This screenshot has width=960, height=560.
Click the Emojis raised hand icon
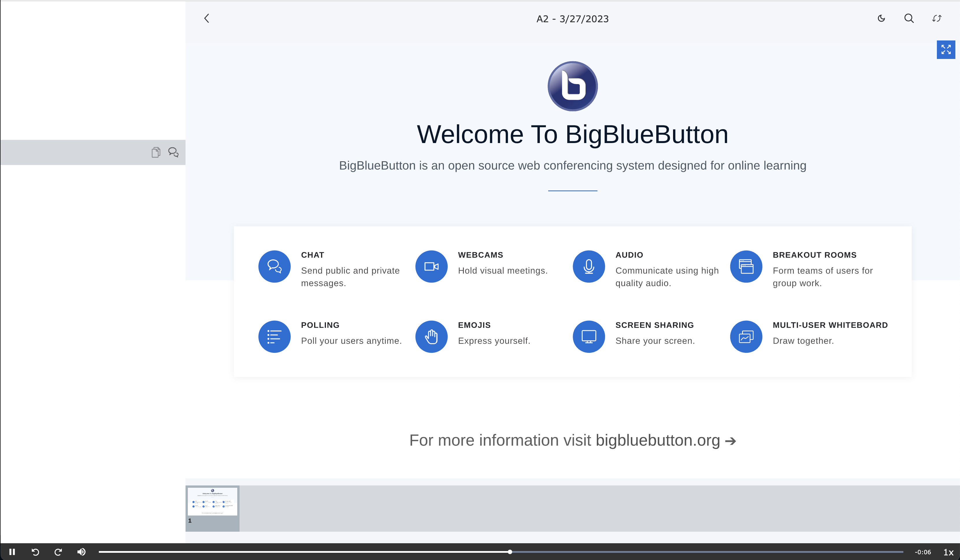click(431, 336)
